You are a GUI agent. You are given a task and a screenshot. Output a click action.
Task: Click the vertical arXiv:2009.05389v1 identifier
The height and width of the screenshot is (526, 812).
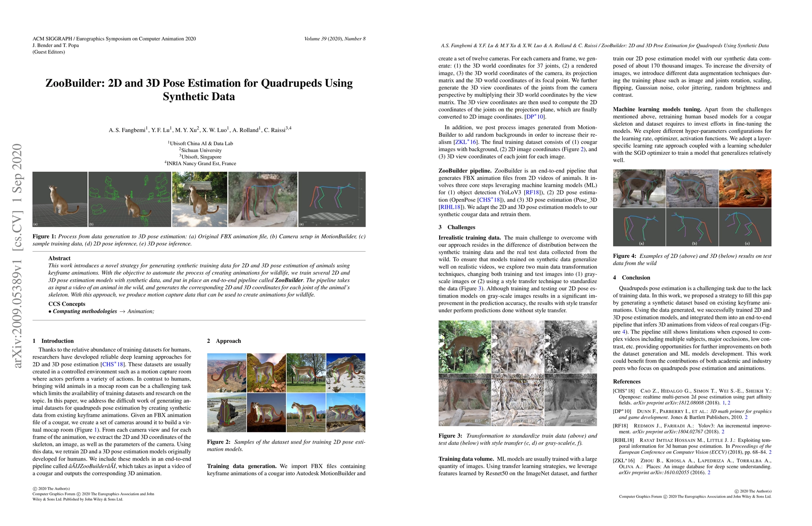pyautogui.click(x=18, y=256)
